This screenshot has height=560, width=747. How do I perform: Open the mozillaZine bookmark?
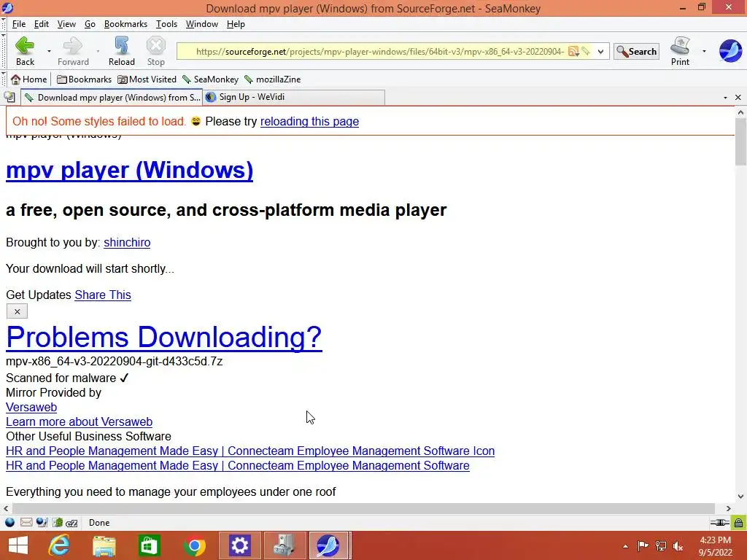point(273,79)
